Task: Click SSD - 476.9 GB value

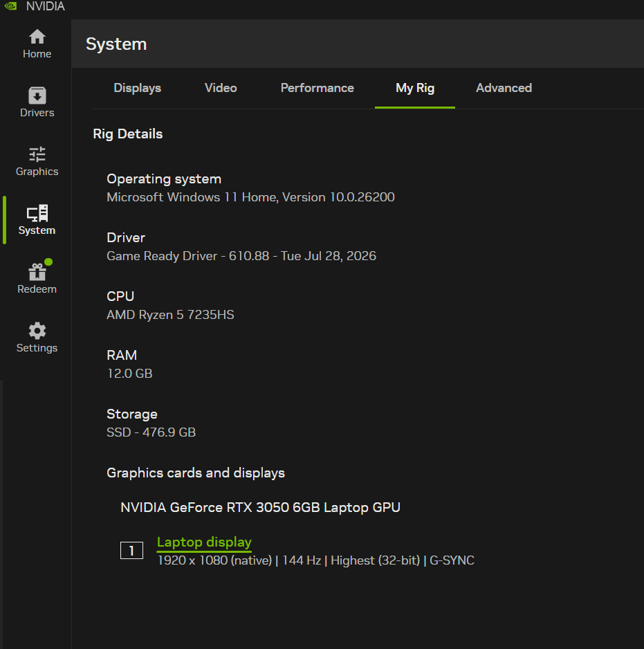Action: pyautogui.click(x=151, y=432)
